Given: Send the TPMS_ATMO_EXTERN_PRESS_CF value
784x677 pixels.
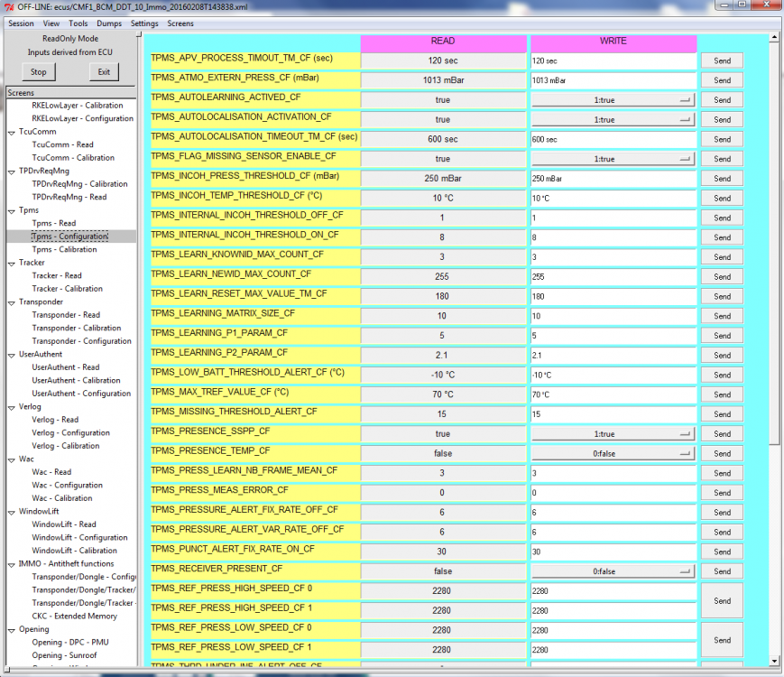Looking at the screenshot, I should [722, 80].
